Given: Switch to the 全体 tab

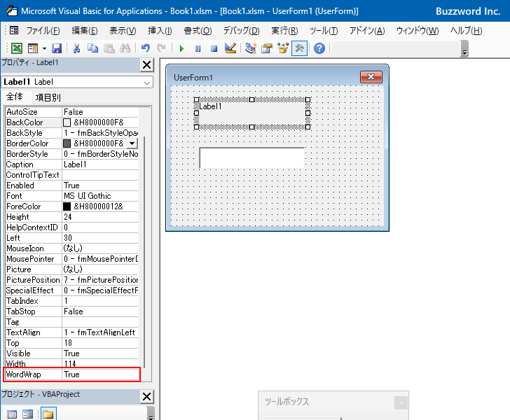Looking at the screenshot, I should [15, 97].
